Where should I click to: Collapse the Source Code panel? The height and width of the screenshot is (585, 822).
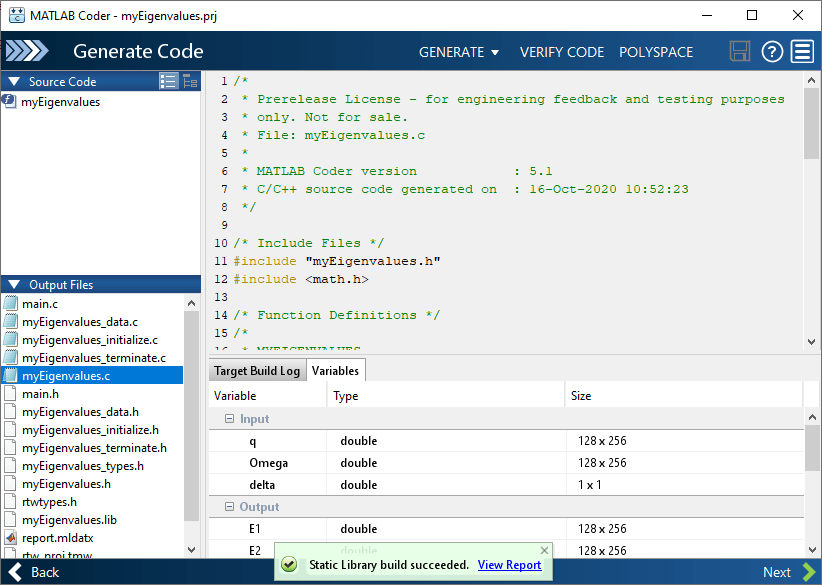tap(13, 82)
